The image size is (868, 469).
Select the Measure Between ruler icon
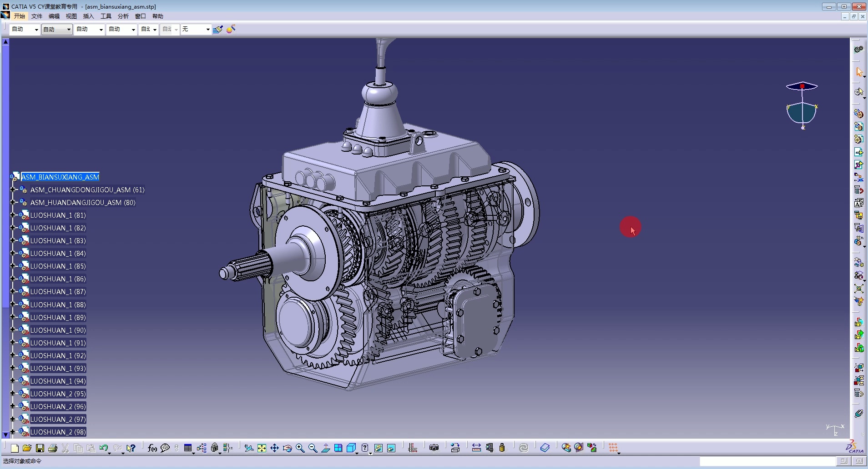pyautogui.click(x=476, y=448)
